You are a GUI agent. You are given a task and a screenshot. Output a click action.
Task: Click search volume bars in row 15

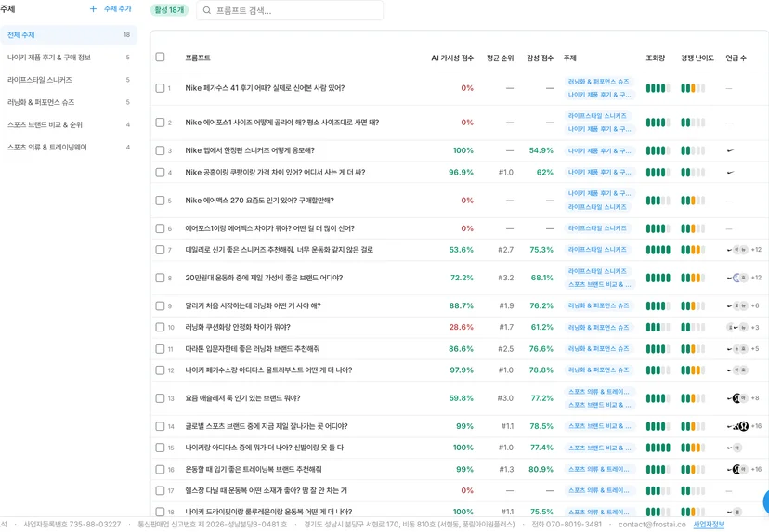[x=658, y=448]
